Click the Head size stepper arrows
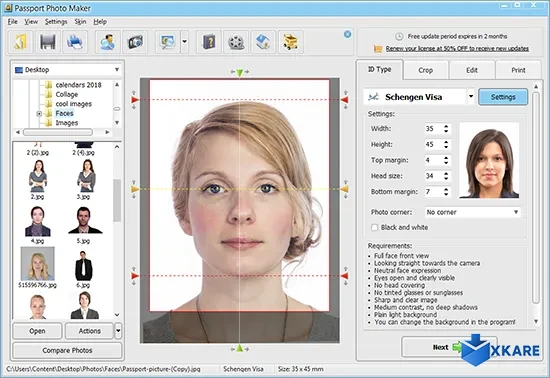 tap(446, 176)
